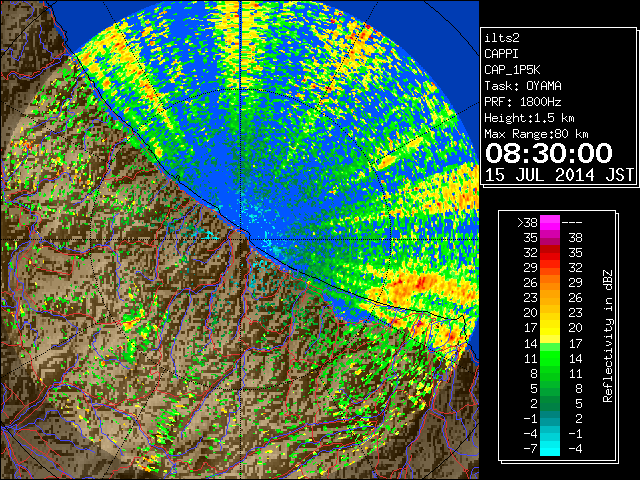
Task: Click the '-7' lowest legend value
Action: pyautogui.click(x=530, y=449)
